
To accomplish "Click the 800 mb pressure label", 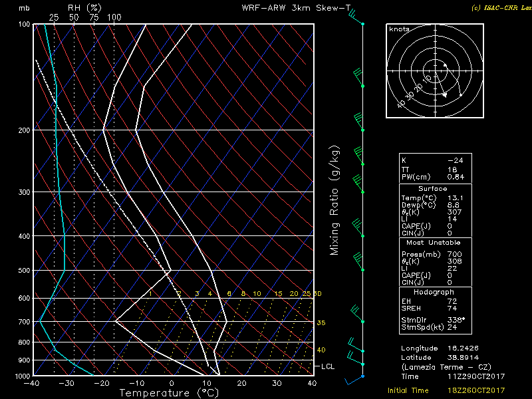I will (x=24, y=342).
